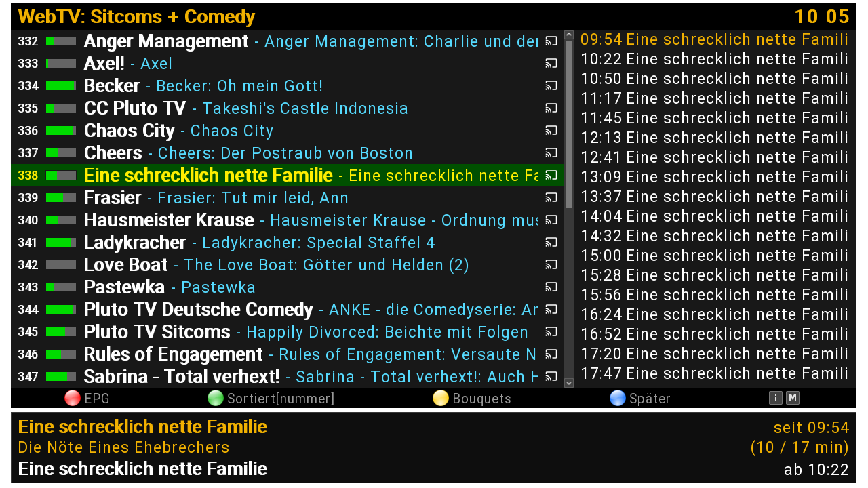Click the 'M' menu icon
This screenshot has width=868, height=488.
(792, 399)
